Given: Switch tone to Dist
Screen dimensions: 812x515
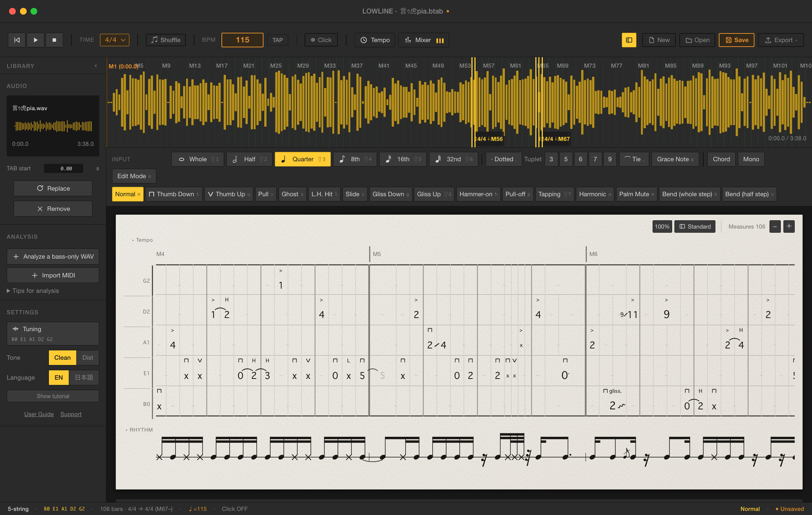Looking at the screenshot, I should [x=88, y=358].
